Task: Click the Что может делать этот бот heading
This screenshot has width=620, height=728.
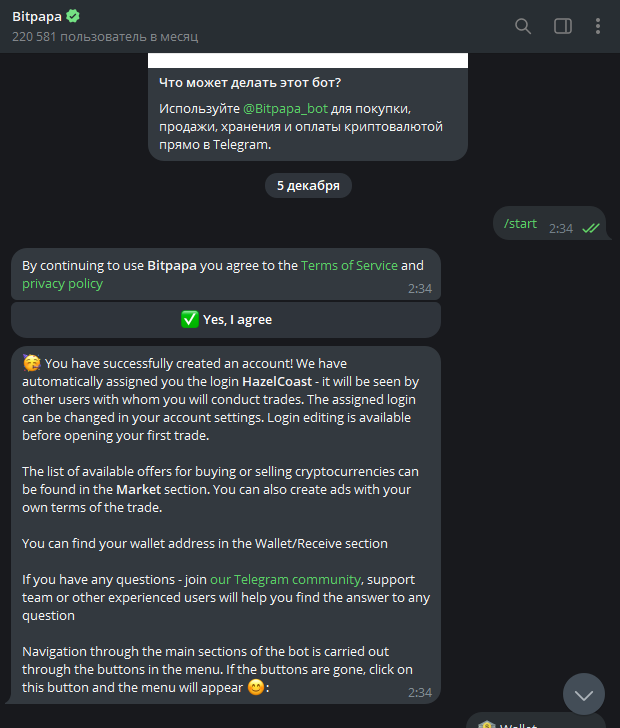Action: click(x=257, y=83)
